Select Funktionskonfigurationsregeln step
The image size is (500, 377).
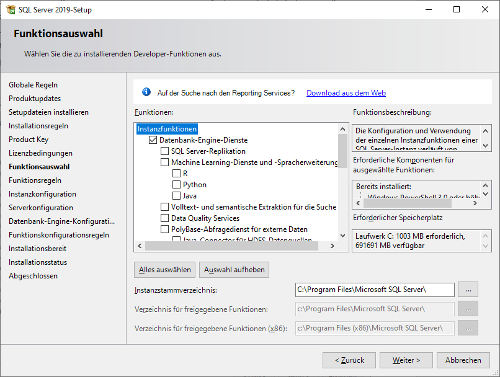click(59, 235)
